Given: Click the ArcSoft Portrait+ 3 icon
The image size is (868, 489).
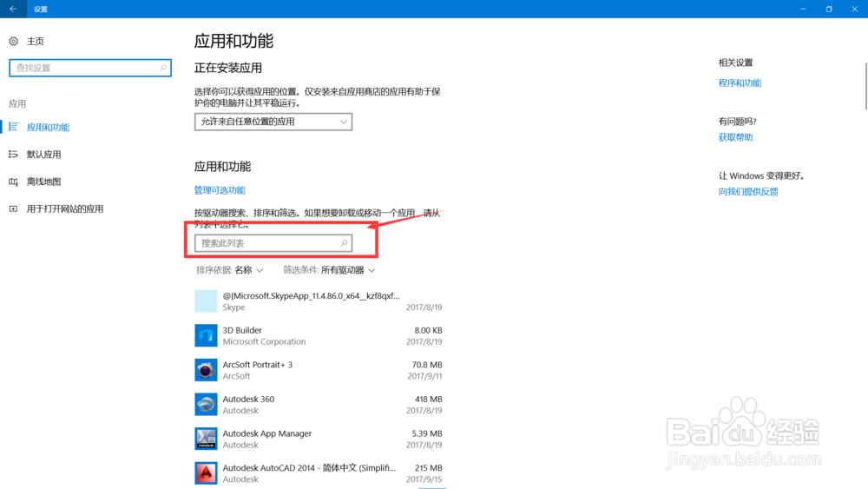Looking at the screenshot, I should [x=206, y=370].
